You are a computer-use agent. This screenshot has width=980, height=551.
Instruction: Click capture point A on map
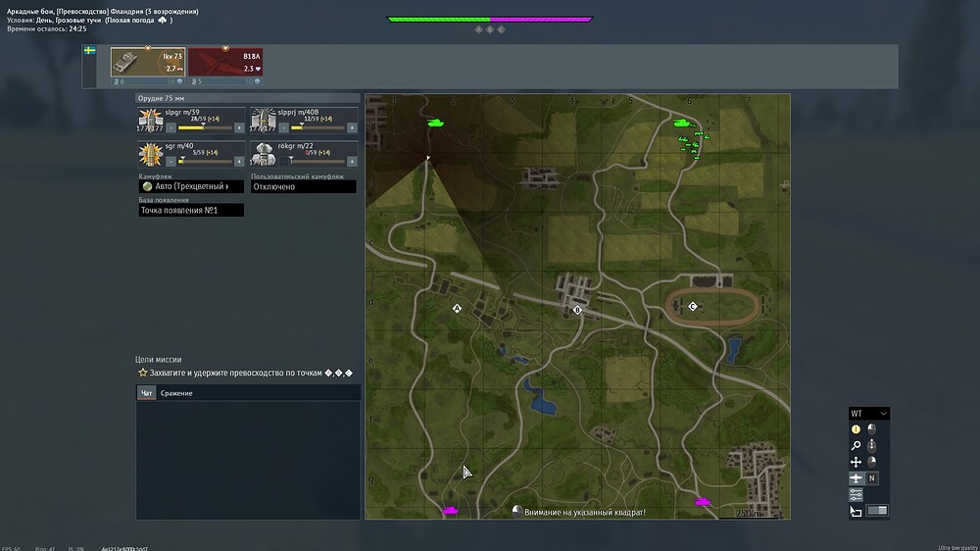coord(457,308)
